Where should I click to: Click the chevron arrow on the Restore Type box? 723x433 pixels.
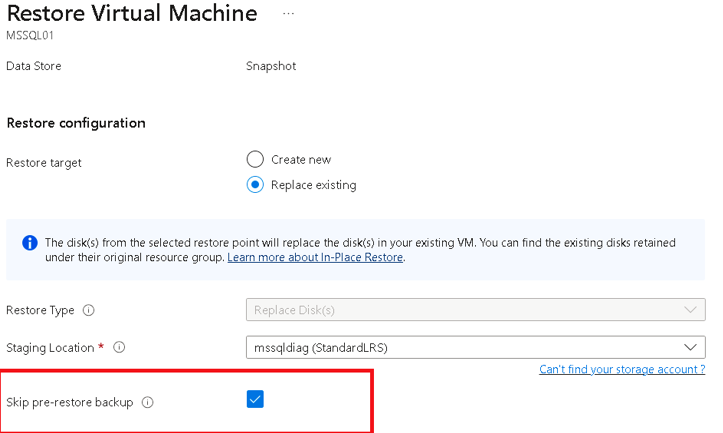click(689, 310)
